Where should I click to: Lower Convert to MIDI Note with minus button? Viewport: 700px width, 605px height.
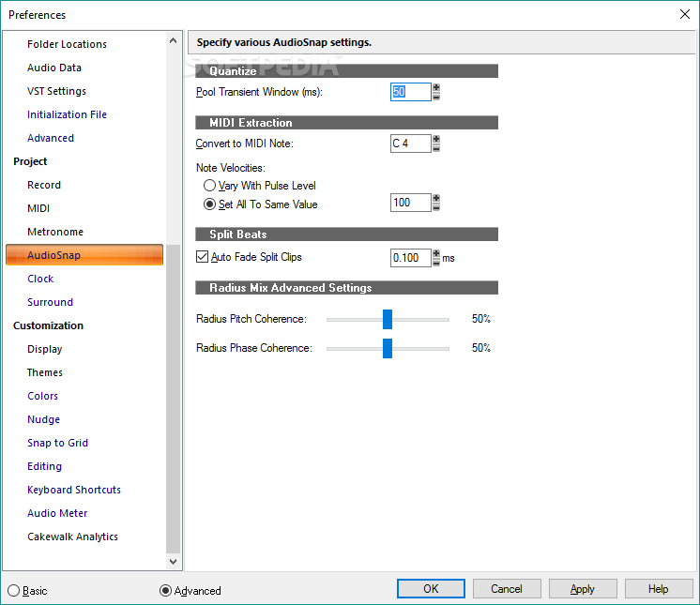click(x=436, y=147)
